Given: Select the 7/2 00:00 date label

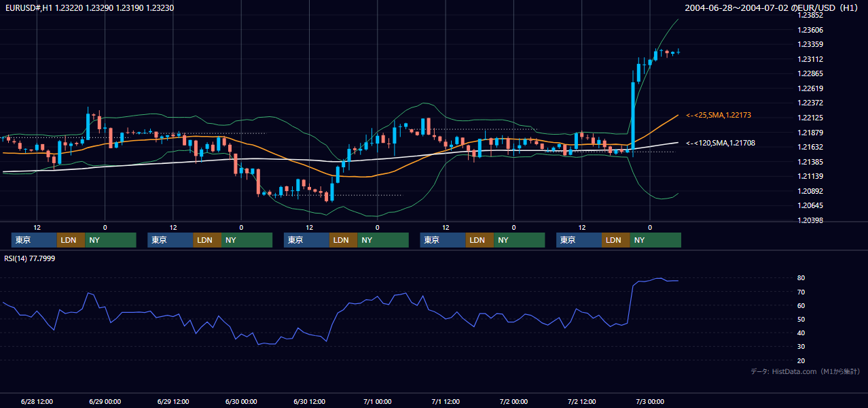Looking at the screenshot, I should [x=514, y=402].
